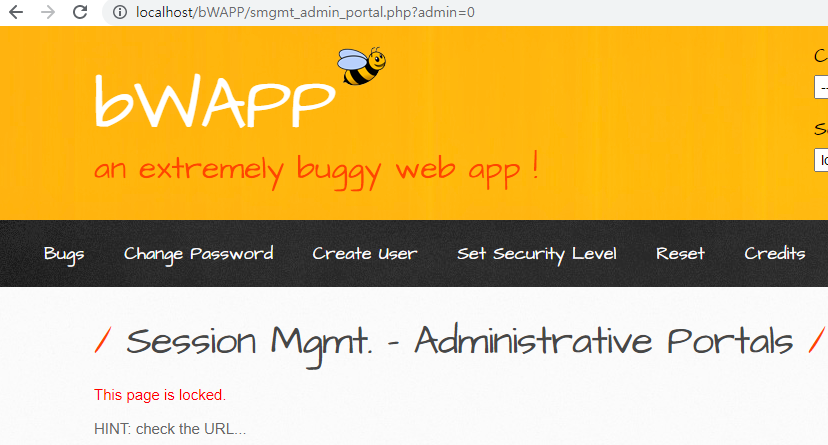Choose Reset in the navigation bar
The image size is (828, 445).
(x=680, y=253)
